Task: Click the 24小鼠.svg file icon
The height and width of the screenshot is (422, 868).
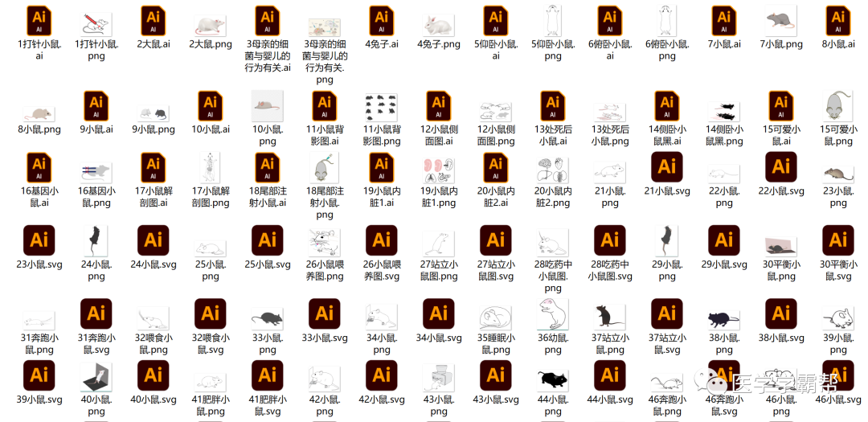Action: point(154,240)
